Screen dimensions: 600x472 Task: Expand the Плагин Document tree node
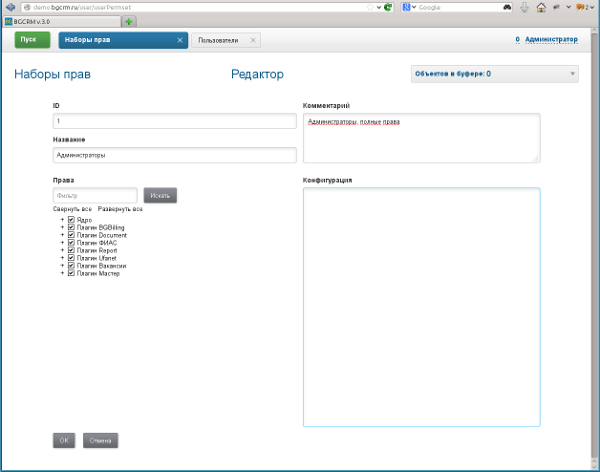click(x=62, y=235)
